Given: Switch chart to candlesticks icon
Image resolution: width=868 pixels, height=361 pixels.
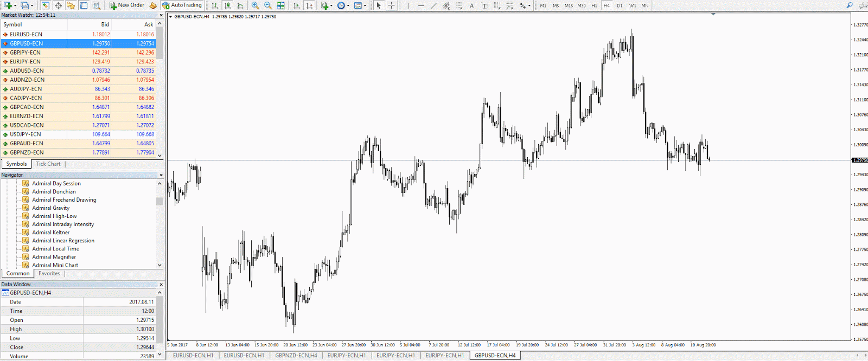Looking at the screenshot, I should click(x=227, y=5).
